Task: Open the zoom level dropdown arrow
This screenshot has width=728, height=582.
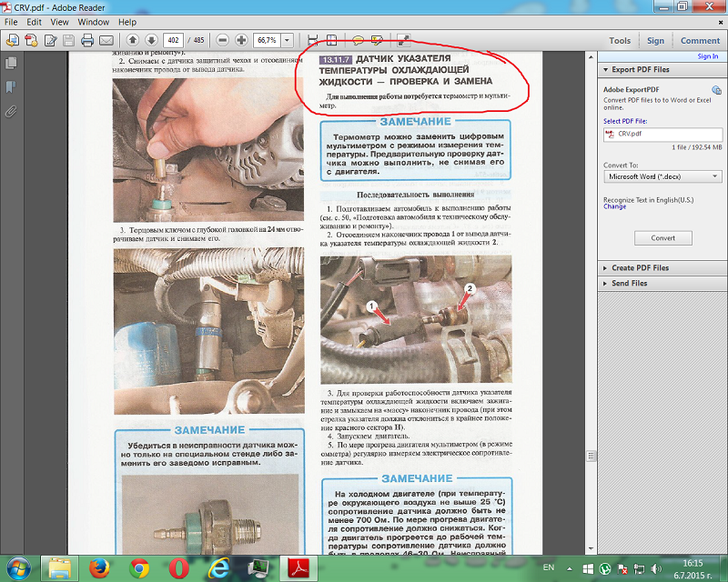Action: pos(288,40)
